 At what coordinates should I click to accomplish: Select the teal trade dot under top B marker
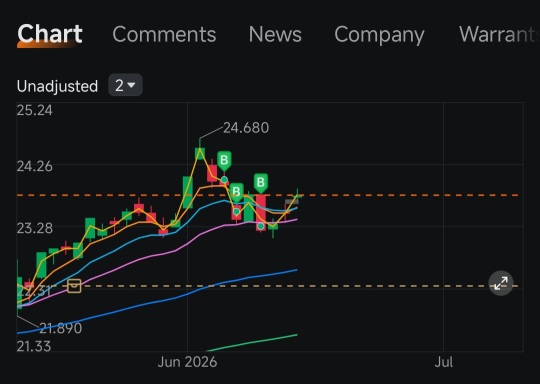click(x=224, y=179)
